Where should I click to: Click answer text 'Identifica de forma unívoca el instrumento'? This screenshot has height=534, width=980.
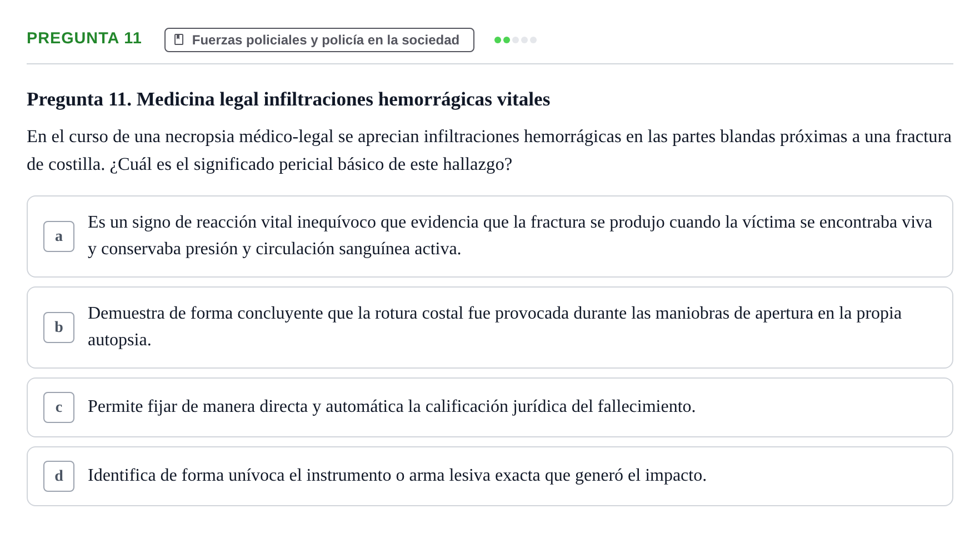(x=397, y=475)
